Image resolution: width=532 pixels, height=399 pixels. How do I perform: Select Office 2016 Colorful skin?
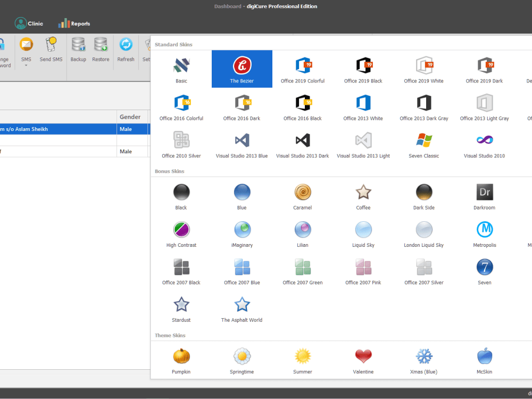[181, 107]
